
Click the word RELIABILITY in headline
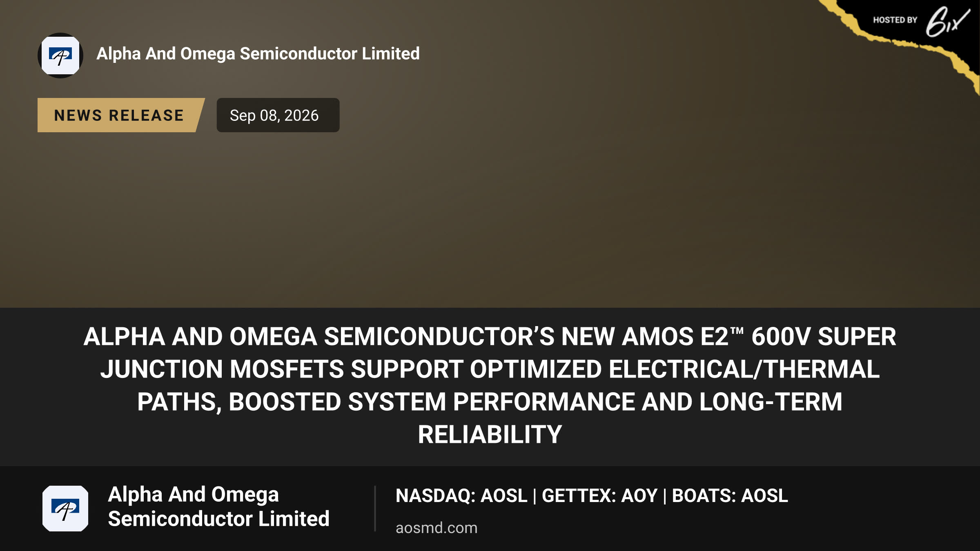coord(490,434)
